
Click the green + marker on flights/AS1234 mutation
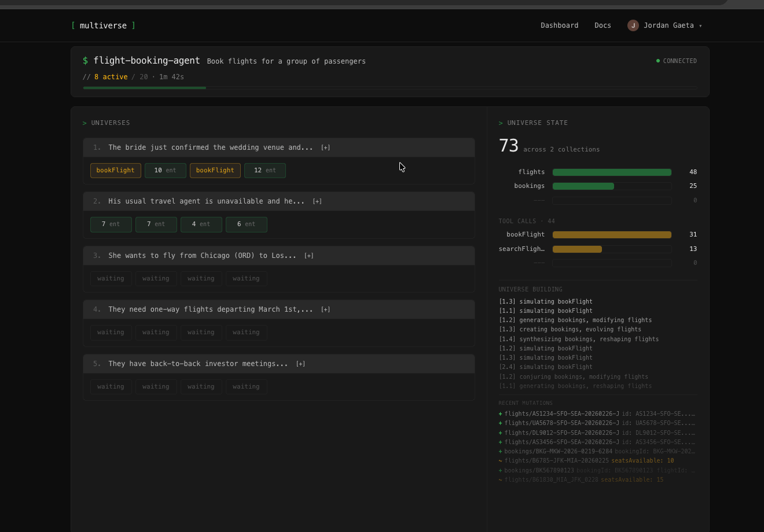coord(500,413)
